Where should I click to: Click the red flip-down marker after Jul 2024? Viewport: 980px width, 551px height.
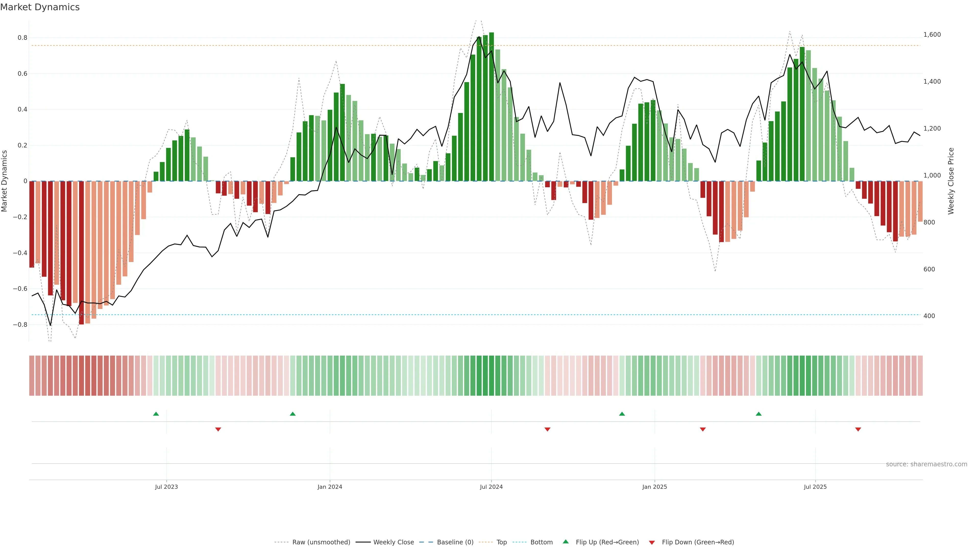click(547, 429)
